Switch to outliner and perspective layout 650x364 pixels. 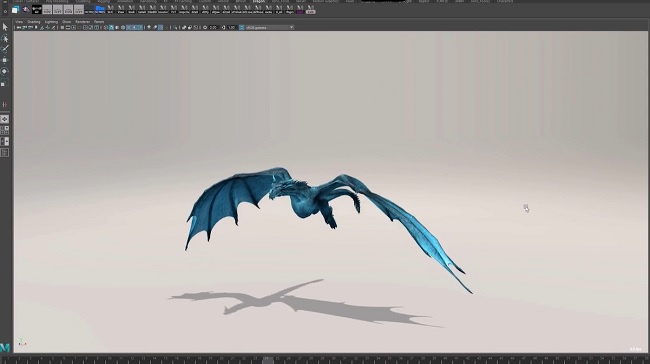(x=5, y=153)
